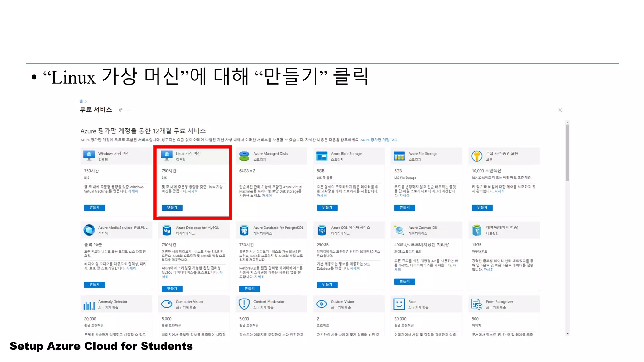Open the Azure Cosmos DB icon
The image size is (644, 362).
pyautogui.click(x=399, y=230)
